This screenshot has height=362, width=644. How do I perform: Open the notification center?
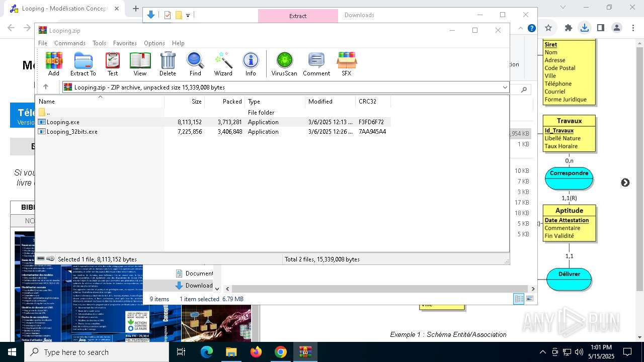[627, 352]
